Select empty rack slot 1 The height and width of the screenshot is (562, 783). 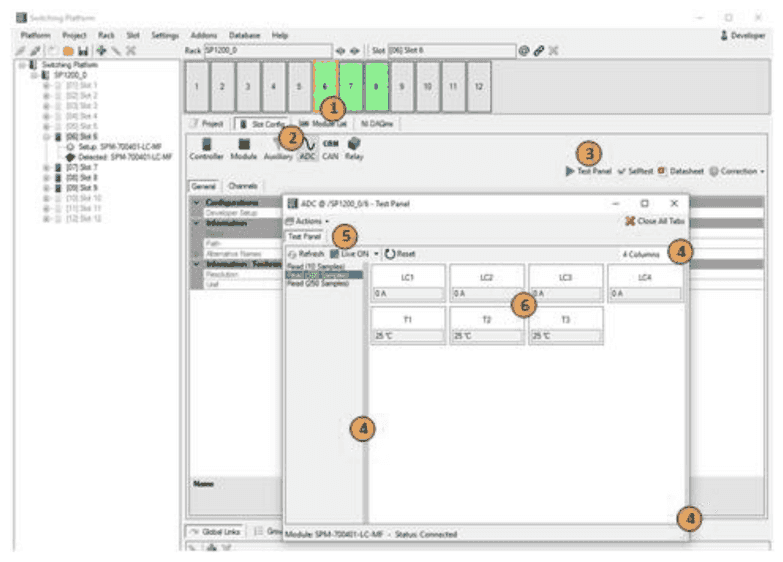197,86
